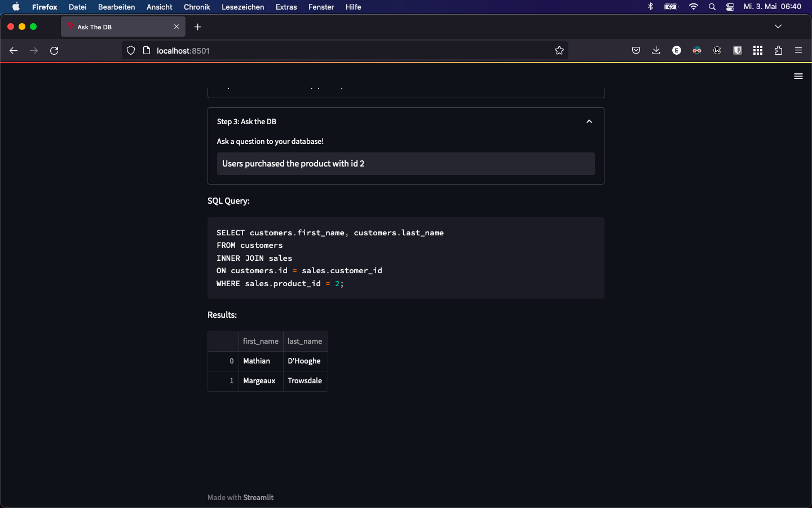Click the Bitwarden shield extension icon
Image resolution: width=812 pixels, height=508 pixels.
point(738,51)
